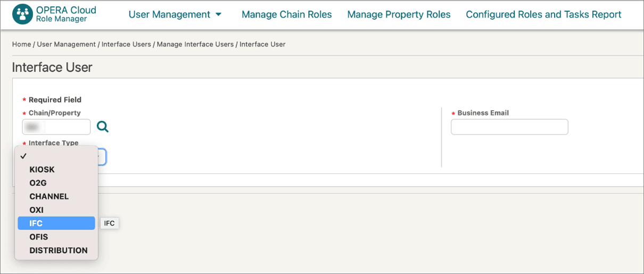The image size is (644, 274).
Task: Click the Interface User breadcrumb
Action: 262,44
